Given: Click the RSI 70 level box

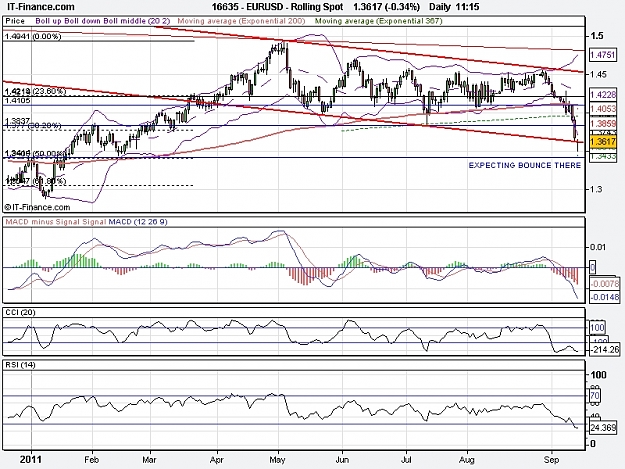Looking at the screenshot, I should coord(595,396).
